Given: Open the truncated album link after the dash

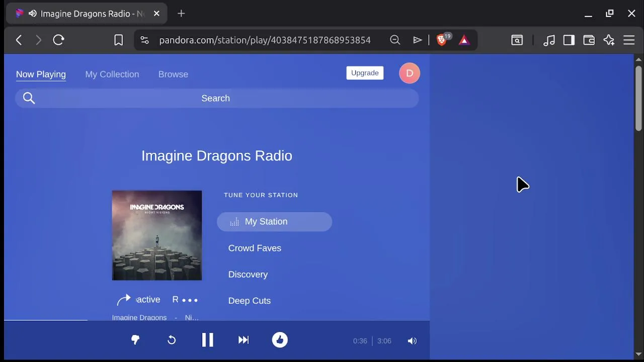Looking at the screenshot, I should tap(192, 318).
